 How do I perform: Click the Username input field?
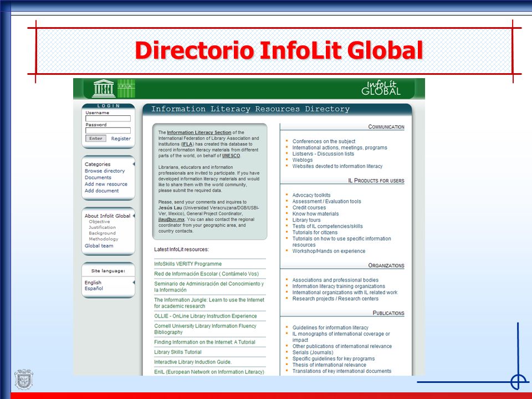coord(108,119)
